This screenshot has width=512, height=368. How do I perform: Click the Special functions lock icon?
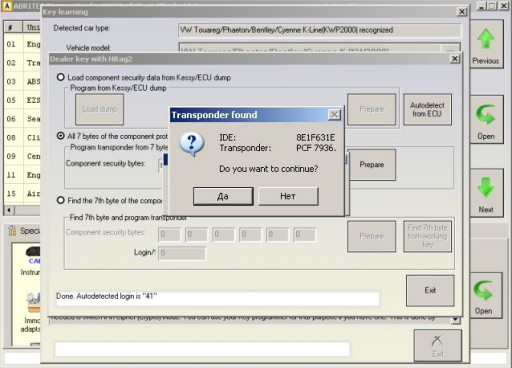12,231
